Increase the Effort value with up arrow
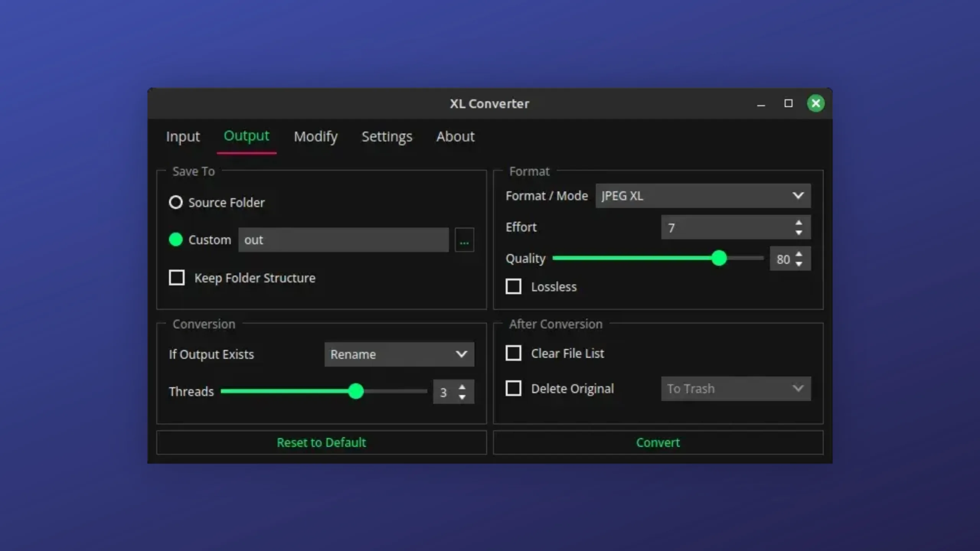The image size is (980, 551). [x=799, y=222]
